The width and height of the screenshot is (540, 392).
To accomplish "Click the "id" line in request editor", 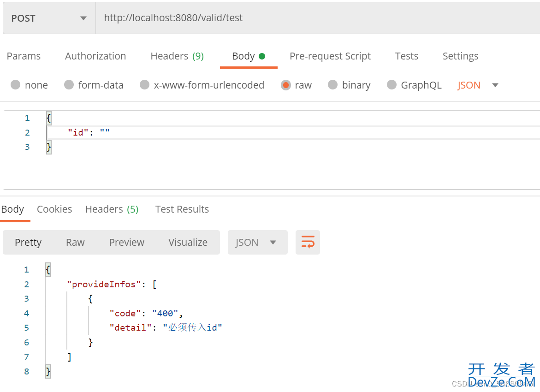I will tap(88, 133).
